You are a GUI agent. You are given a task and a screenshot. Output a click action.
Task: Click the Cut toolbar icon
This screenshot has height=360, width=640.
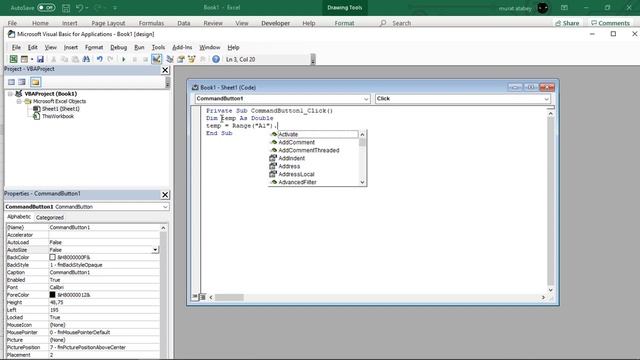point(53,59)
